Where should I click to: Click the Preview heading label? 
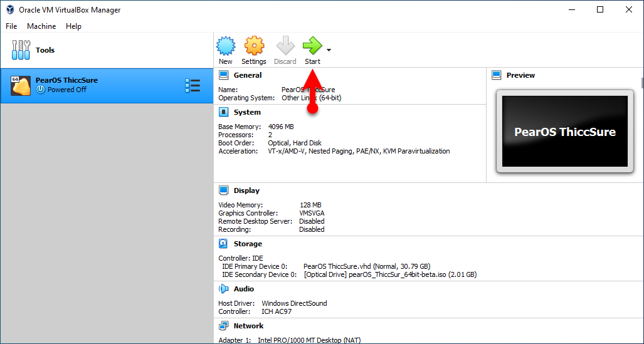coord(520,75)
